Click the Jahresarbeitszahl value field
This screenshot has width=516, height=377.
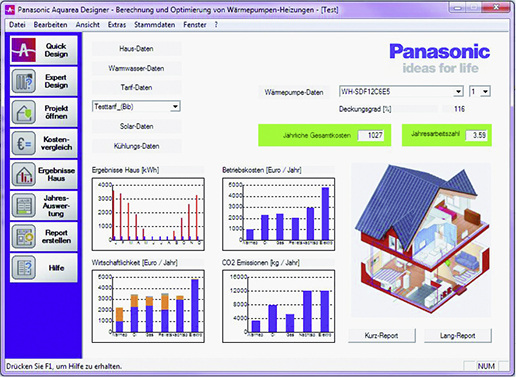tap(477, 135)
